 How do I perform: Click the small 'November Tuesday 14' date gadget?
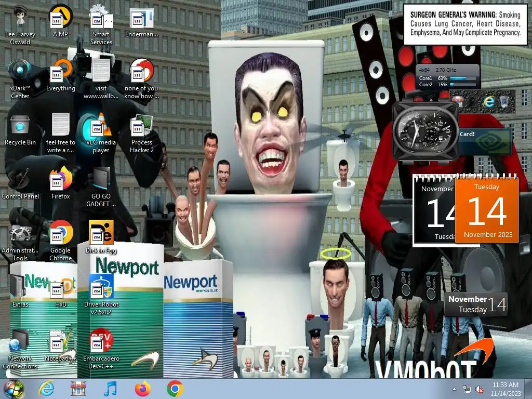pyautogui.click(x=476, y=304)
